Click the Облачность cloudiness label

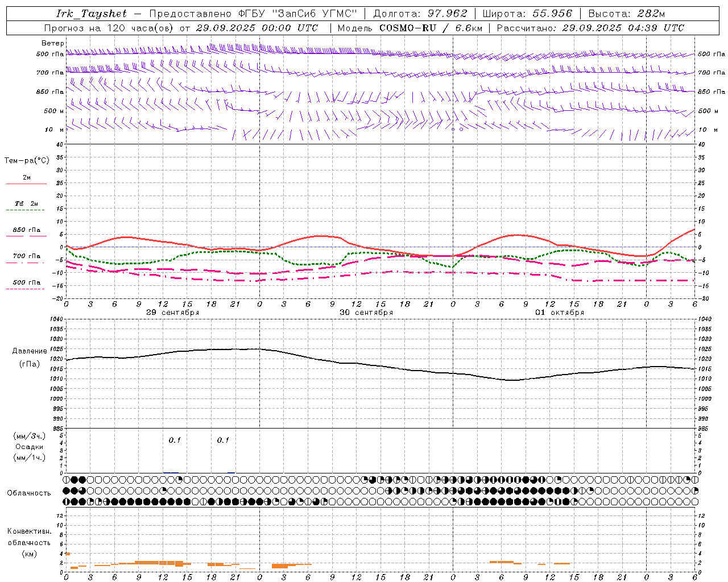click(x=30, y=493)
